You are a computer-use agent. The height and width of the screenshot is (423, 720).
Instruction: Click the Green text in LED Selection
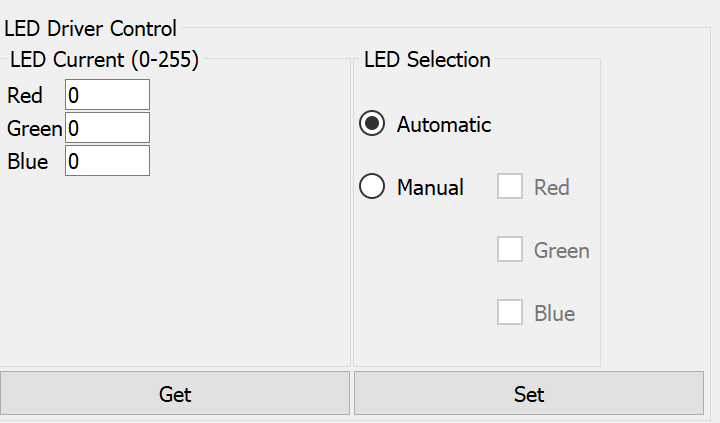[561, 250]
